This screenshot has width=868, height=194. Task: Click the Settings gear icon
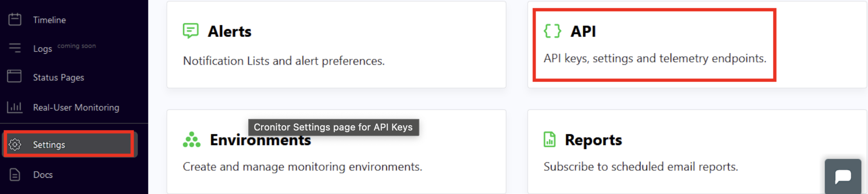point(15,145)
